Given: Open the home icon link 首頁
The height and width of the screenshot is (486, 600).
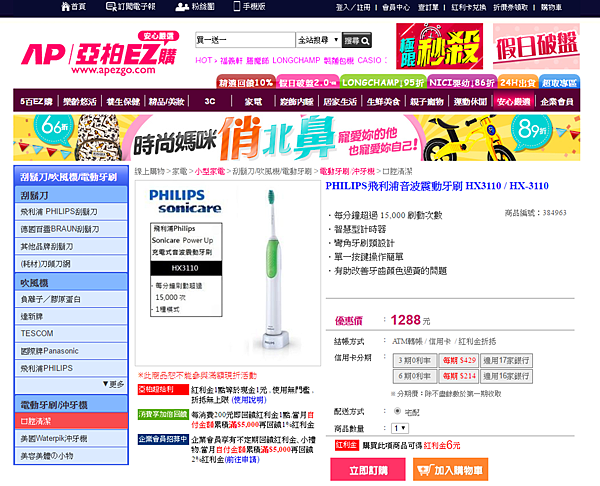Looking at the screenshot, I should click(x=73, y=7).
